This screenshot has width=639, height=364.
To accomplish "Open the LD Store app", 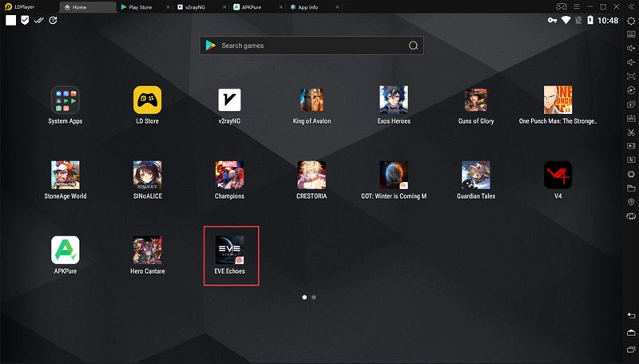I will 147,101.
